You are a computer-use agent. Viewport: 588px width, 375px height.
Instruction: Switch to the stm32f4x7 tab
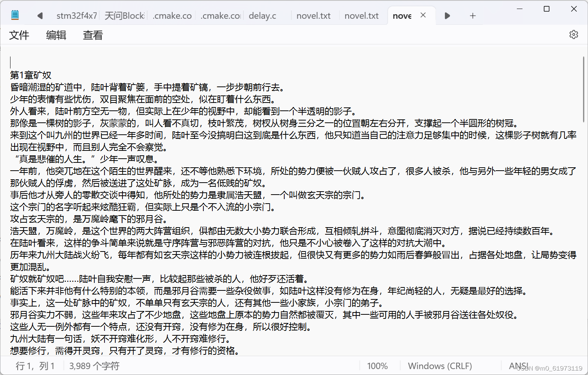click(x=76, y=16)
